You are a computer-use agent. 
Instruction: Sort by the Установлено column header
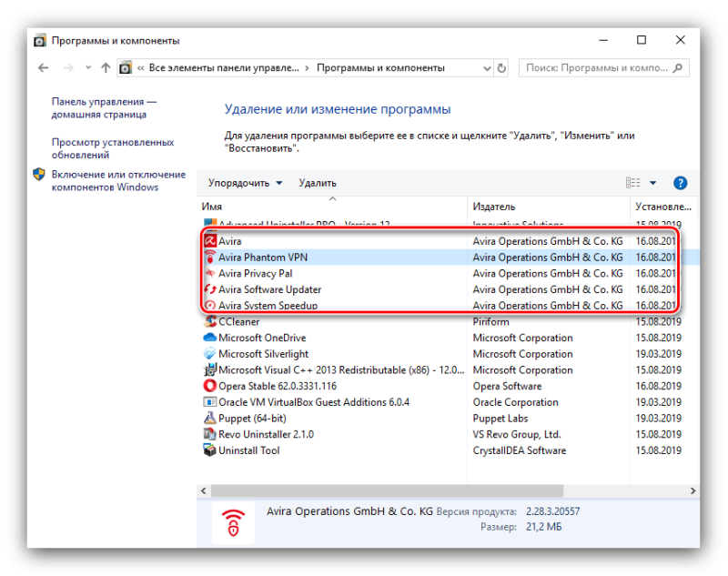click(664, 207)
